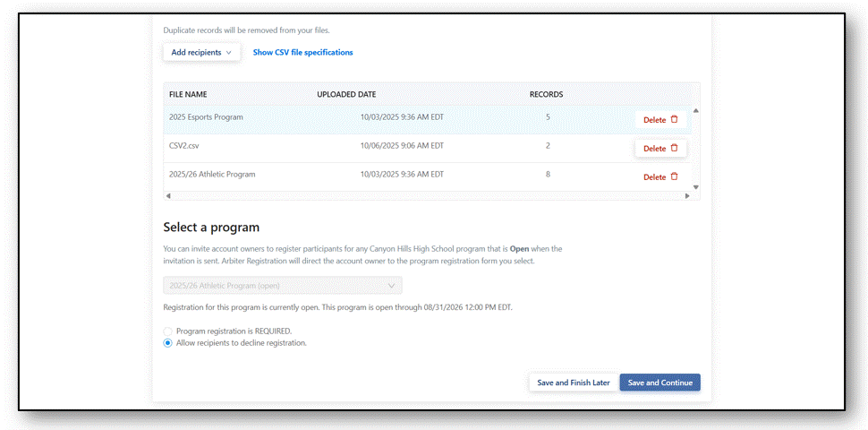Click trash icon in CSV2.csv row
Screen dimensions: 868x430
674,148
